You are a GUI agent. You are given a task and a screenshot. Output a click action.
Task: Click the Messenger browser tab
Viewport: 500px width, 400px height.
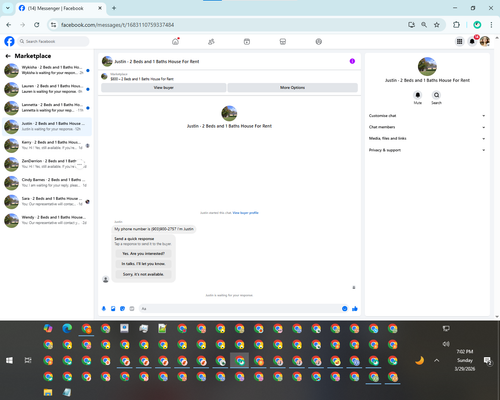coord(61,8)
